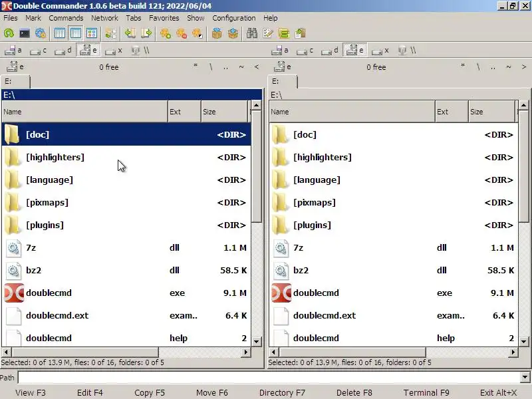The width and height of the screenshot is (532, 399).
Task: Open left panel directory hotlist asterisk
Action: click(196, 66)
